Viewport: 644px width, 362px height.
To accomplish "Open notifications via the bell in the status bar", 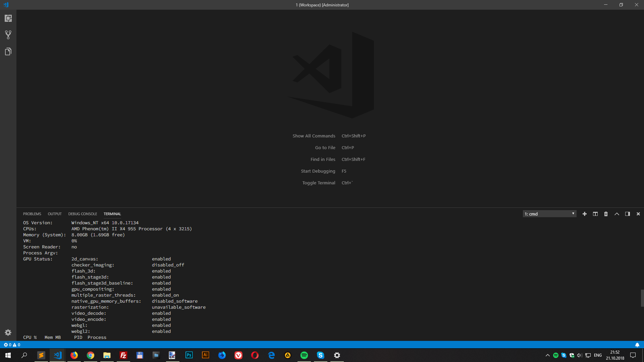I will (637, 345).
